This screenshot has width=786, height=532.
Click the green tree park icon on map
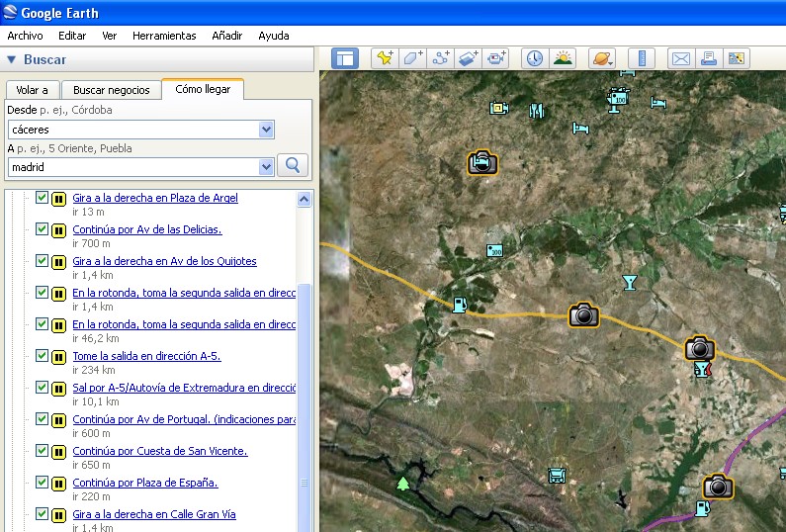pos(403,484)
